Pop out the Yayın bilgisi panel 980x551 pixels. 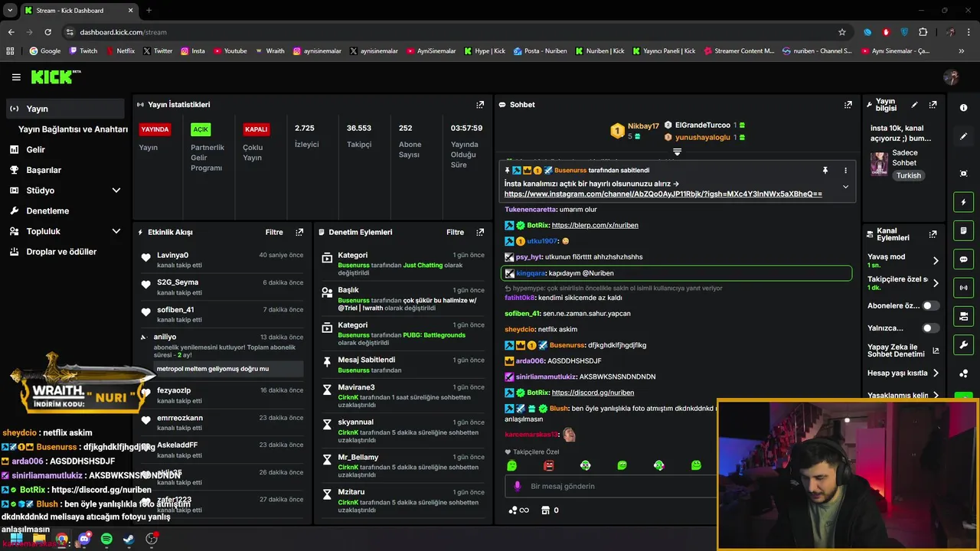coord(933,105)
